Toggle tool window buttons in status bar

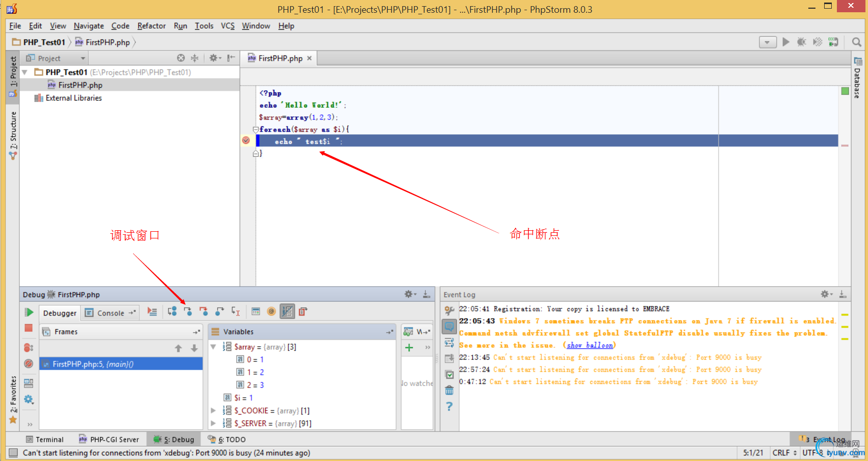(13, 453)
